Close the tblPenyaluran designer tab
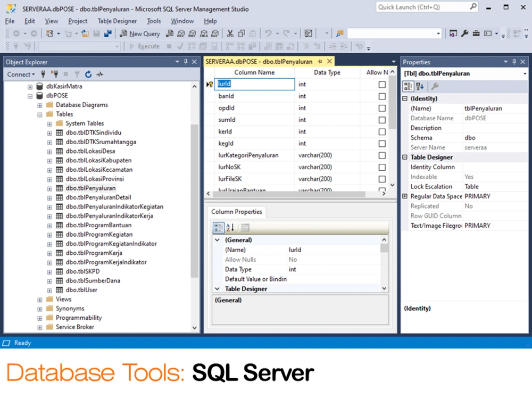Viewport: 532px width, 399px height. pos(329,61)
